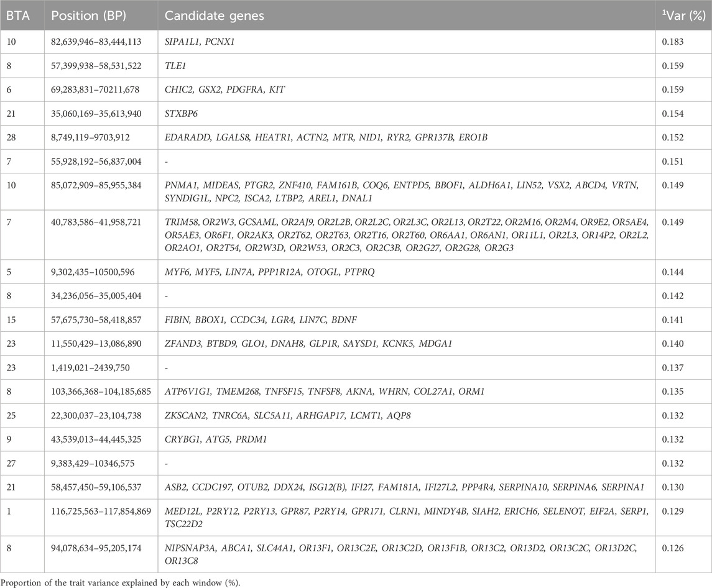Click the 0.140 variance value
The image size is (712, 588).
point(672,344)
